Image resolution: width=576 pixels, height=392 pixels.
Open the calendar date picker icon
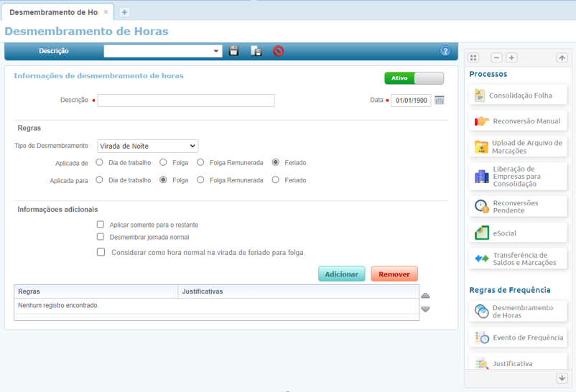[440, 101]
